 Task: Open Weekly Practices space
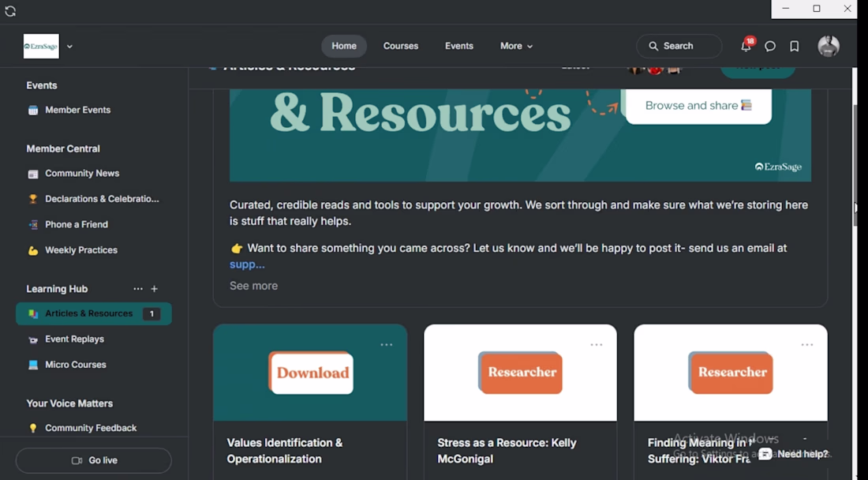pos(94,250)
